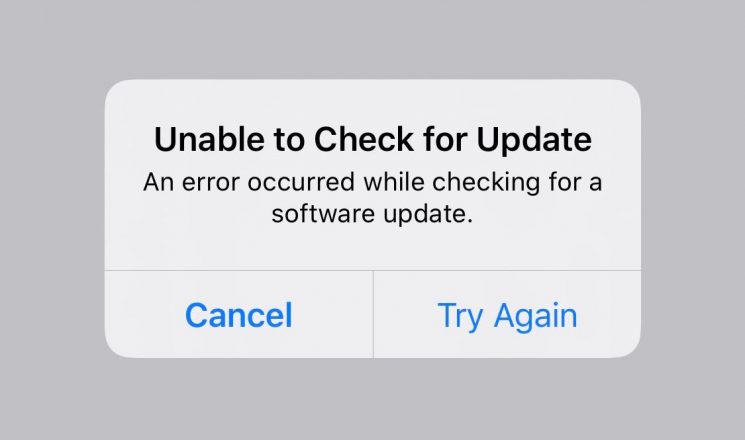The image size is (745, 440).
Task: Select the 'Unable to Check for Update' title
Action: 373,140
